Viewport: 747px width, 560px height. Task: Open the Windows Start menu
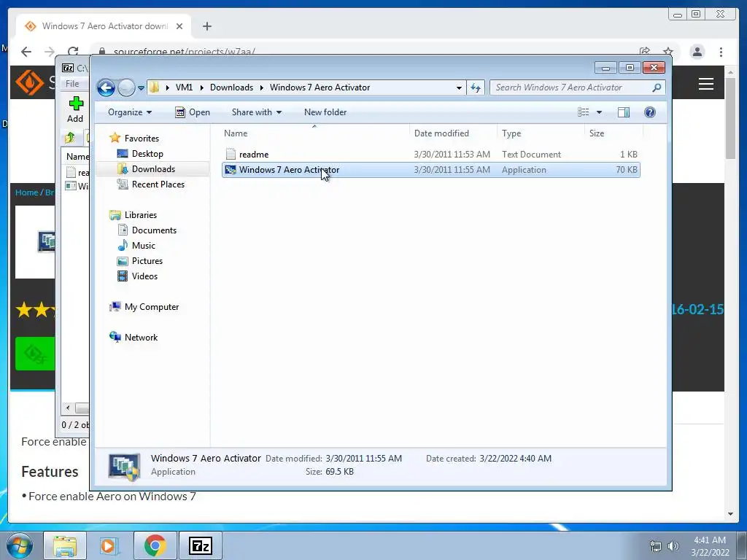pyautogui.click(x=19, y=545)
